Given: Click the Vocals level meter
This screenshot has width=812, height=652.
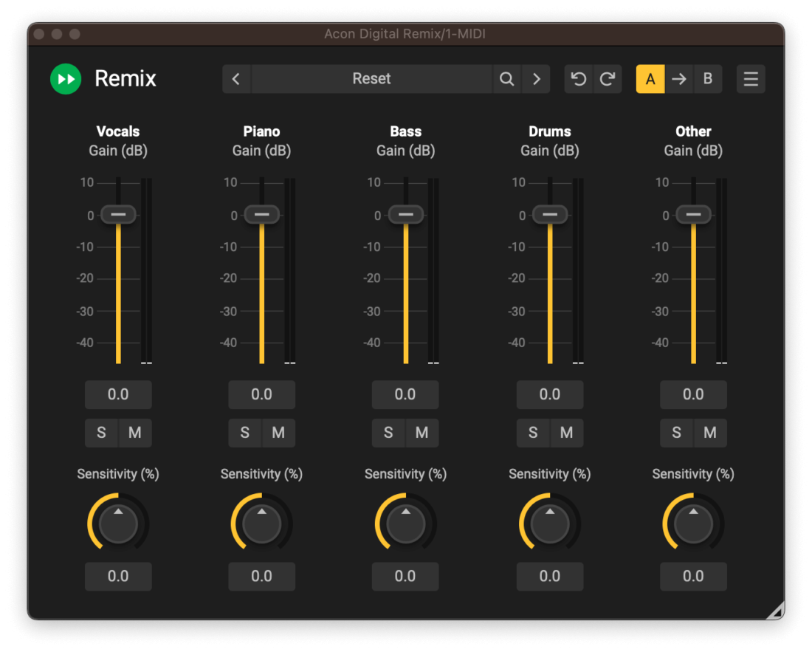Looking at the screenshot, I should coord(147,271).
